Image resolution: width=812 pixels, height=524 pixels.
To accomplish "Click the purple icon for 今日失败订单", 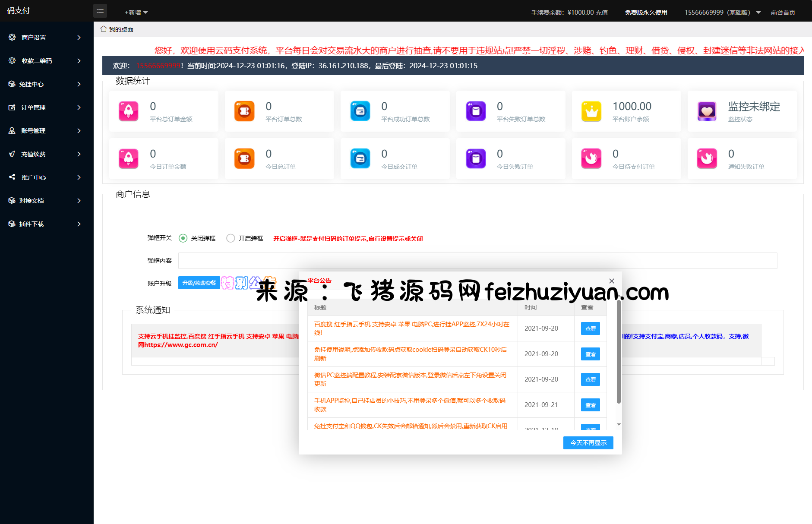I will point(476,158).
